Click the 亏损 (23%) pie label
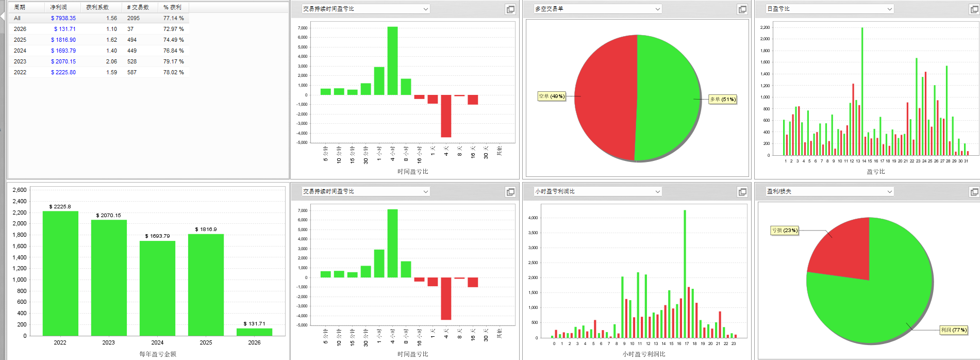This screenshot has width=980, height=360. coord(784,231)
